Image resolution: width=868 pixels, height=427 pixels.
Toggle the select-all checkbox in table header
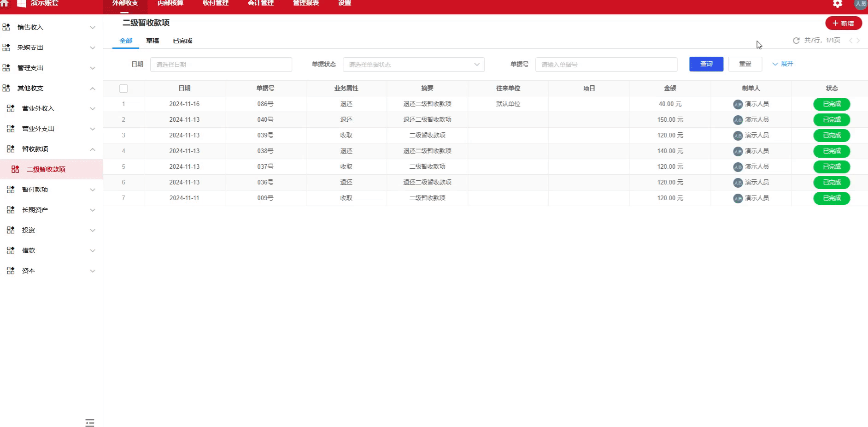pyautogui.click(x=123, y=88)
